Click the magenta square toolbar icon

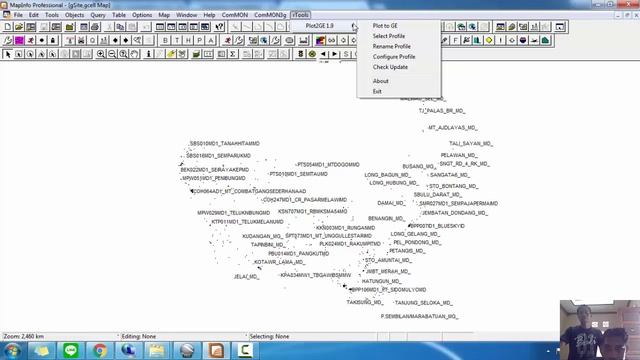pos(19,40)
